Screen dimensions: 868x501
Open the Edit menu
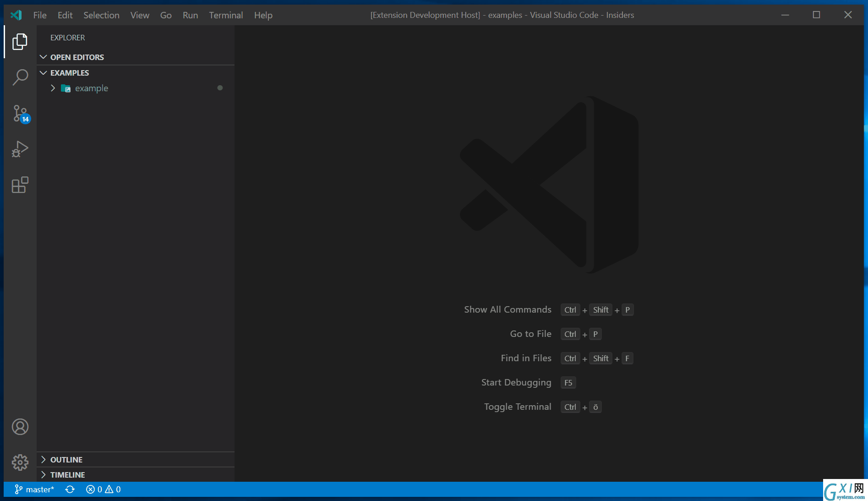[65, 15]
